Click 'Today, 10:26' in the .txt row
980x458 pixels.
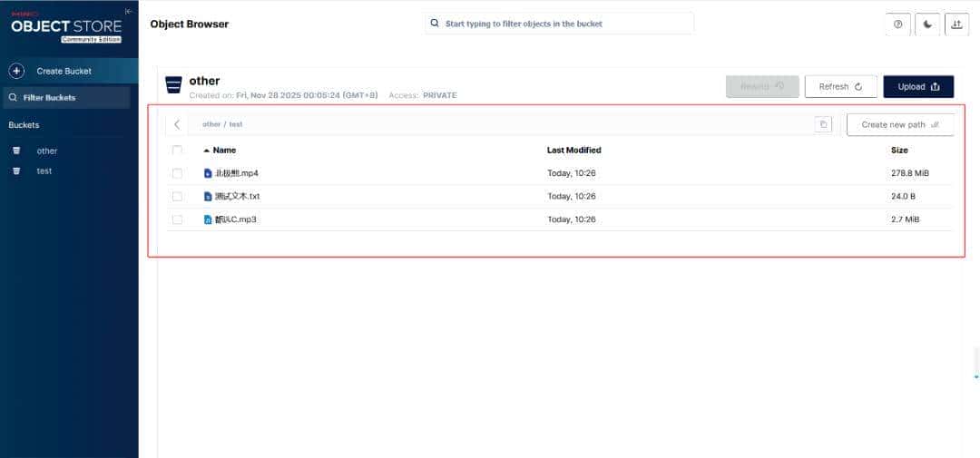click(x=572, y=196)
